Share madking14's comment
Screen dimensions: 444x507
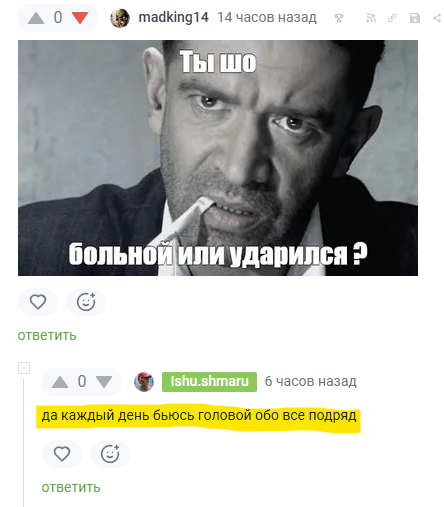coord(437,18)
